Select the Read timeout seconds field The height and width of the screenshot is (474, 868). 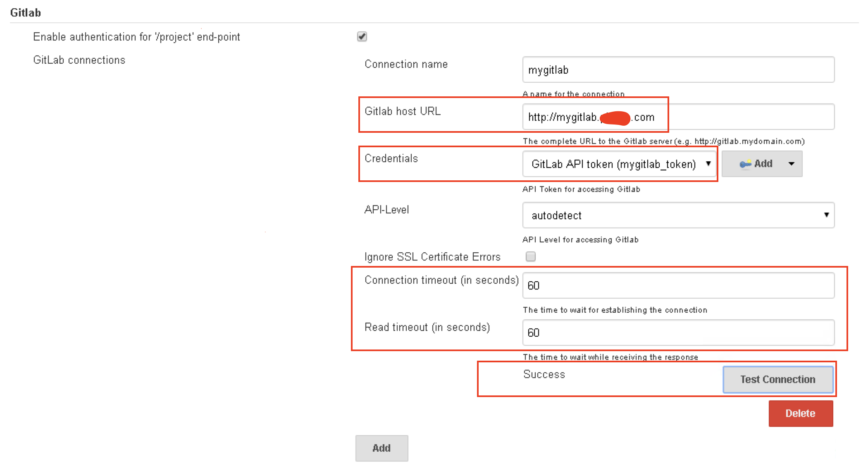678,333
